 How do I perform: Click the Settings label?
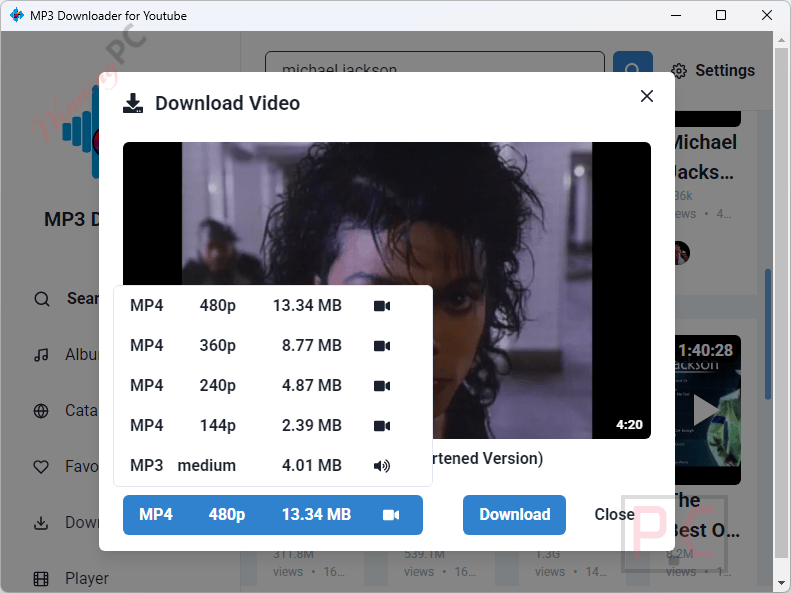pyautogui.click(x=725, y=71)
